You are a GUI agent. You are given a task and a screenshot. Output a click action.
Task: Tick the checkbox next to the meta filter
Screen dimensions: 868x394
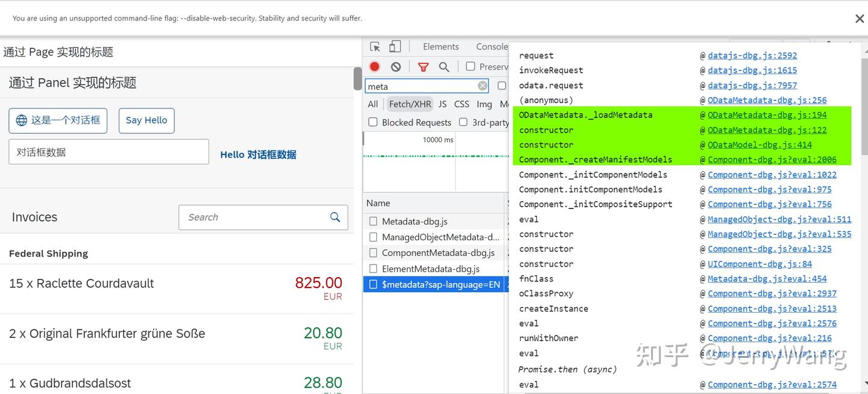502,86
